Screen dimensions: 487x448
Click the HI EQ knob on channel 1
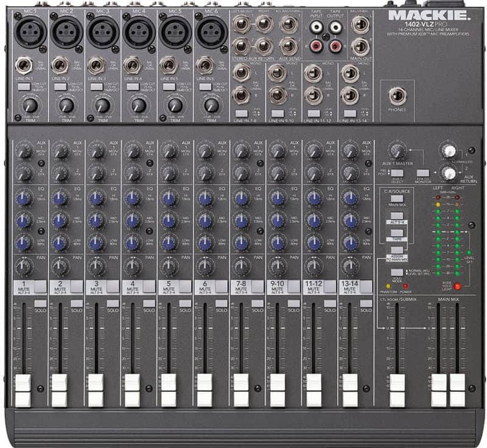point(24,198)
